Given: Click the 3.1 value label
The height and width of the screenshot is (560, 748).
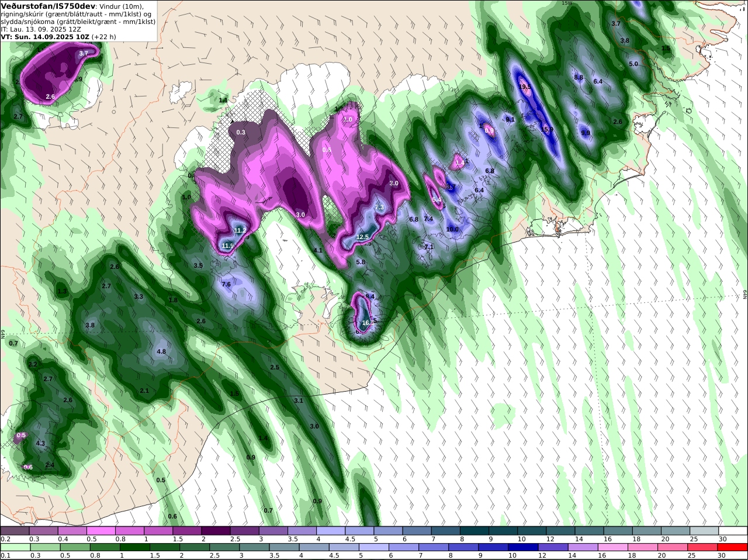Looking at the screenshot, I should [299, 400].
